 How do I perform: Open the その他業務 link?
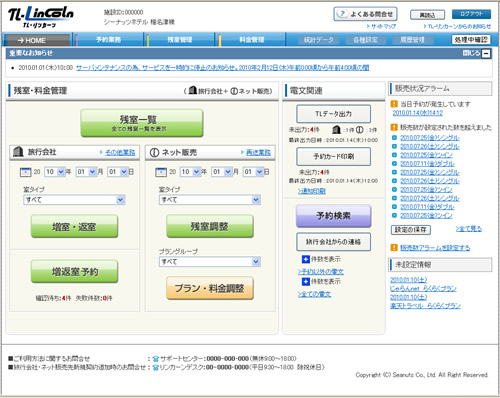click(120, 152)
